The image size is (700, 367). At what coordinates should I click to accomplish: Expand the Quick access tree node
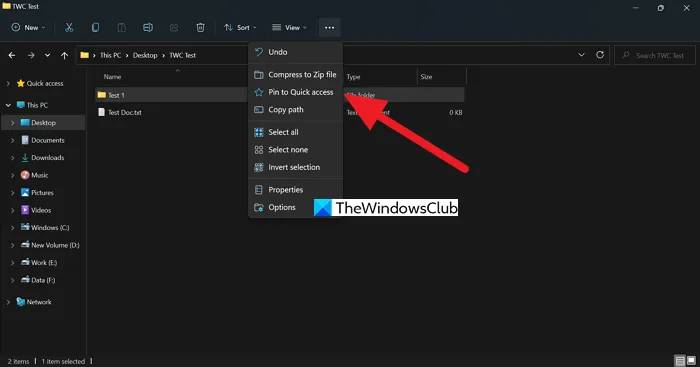tap(8, 83)
